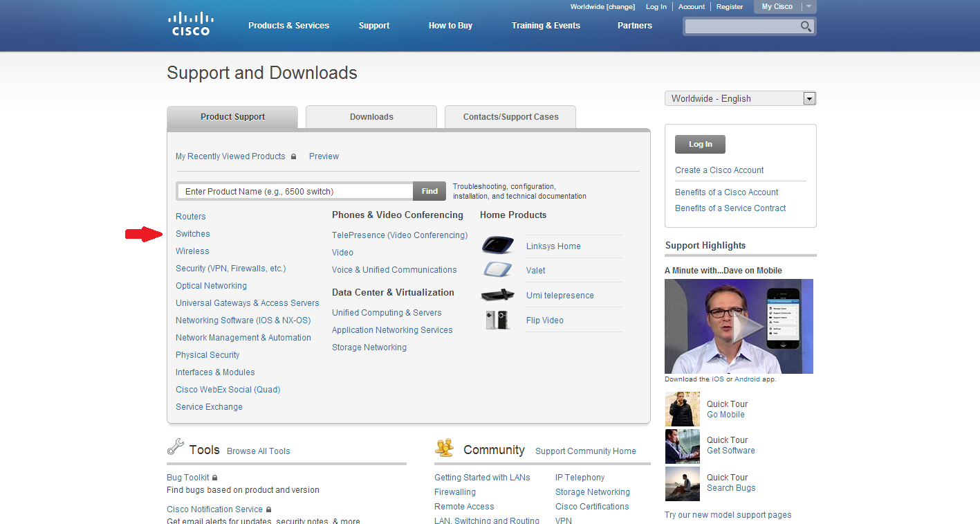Open the Physical Security link
Viewport: 980px width, 524px height.
pos(207,355)
